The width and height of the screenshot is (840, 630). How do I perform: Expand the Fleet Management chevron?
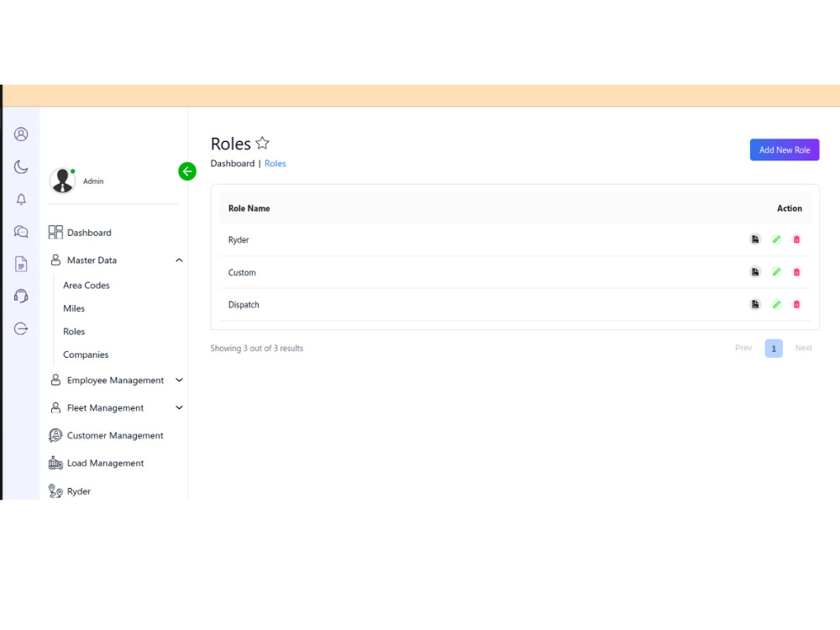[179, 407]
